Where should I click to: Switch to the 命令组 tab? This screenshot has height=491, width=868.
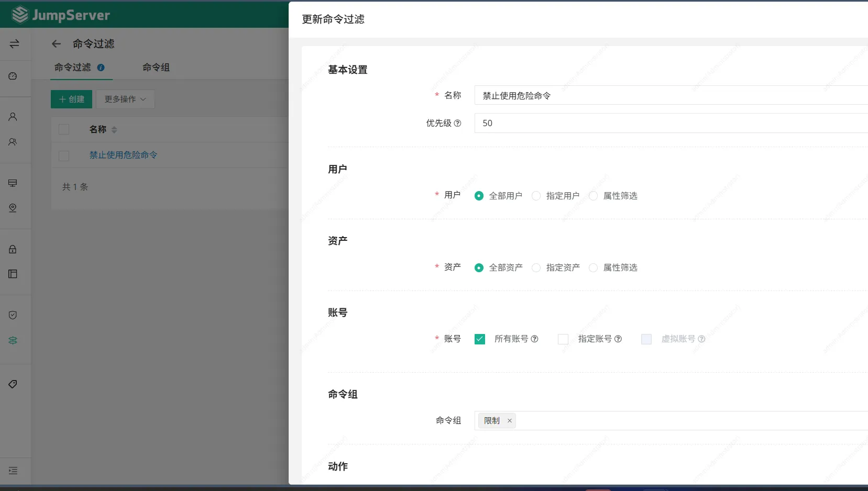click(x=156, y=68)
